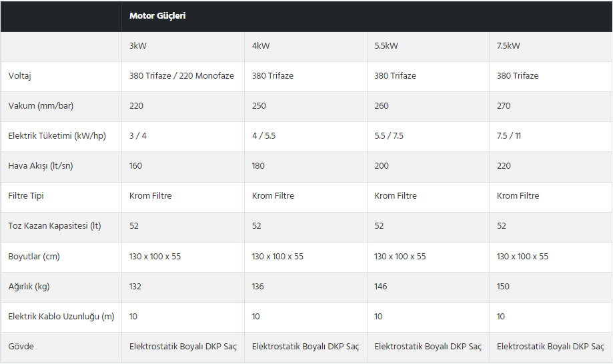Select the Toz Kazan Kapasitesi (lt) label
Image resolution: width=613 pixels, height=364 pixels.
pos(55,226)
